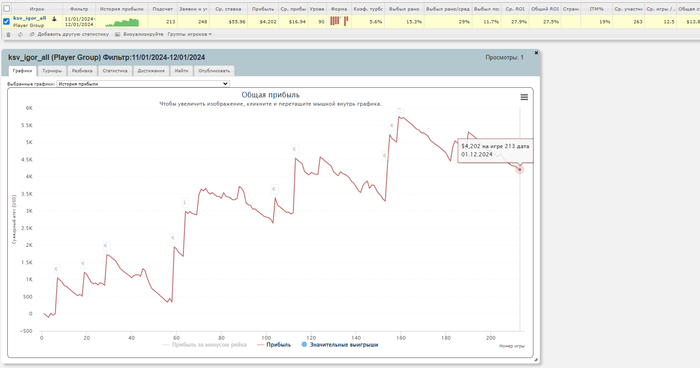Screen dimensions: 700x368
Task: Sort by the ITM% column header
Action: point(596,9)
